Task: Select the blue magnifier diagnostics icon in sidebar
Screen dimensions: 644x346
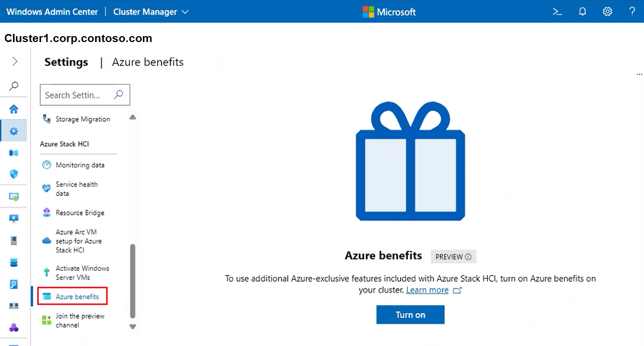Action: point(14,284)
